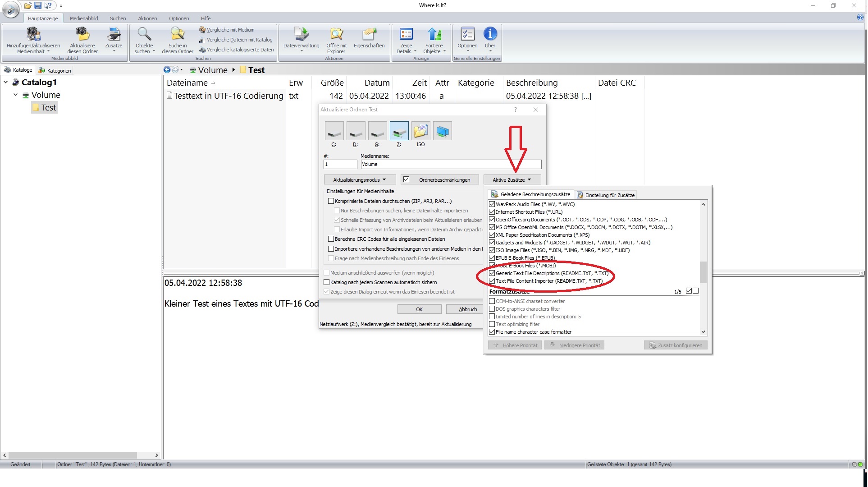
Task: Open the Aktualisierungsmodus dropdown
Action: click(360, 180)
